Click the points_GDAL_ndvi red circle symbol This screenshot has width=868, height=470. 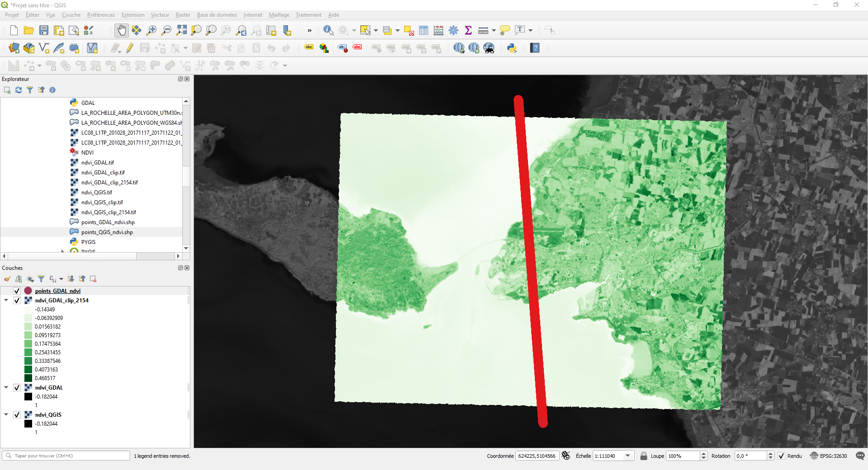click(28, 291)
